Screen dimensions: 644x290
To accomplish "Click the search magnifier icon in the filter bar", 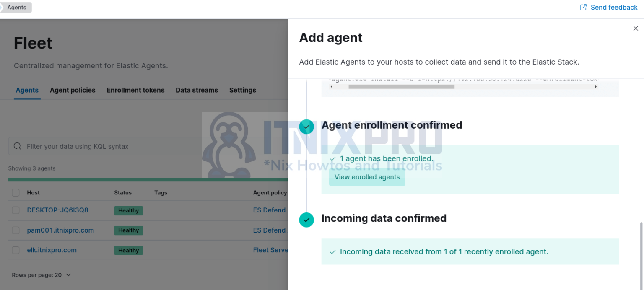I will [x=17, y=146].
